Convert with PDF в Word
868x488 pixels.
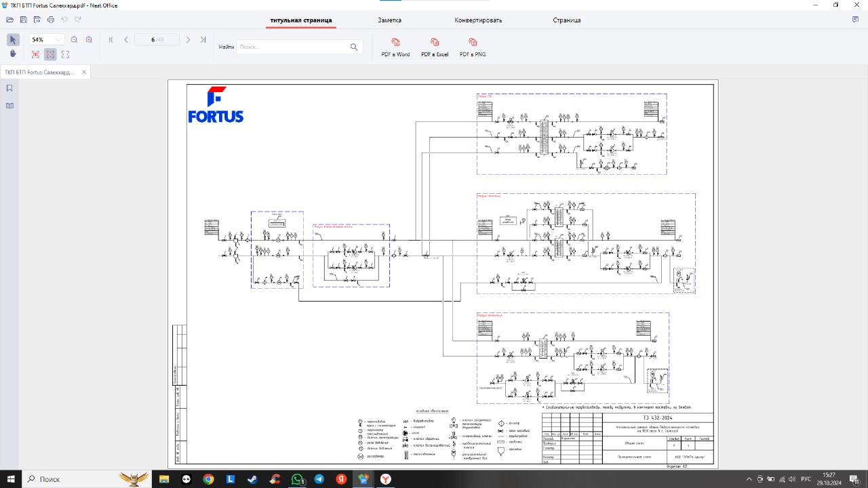point(395,47)
